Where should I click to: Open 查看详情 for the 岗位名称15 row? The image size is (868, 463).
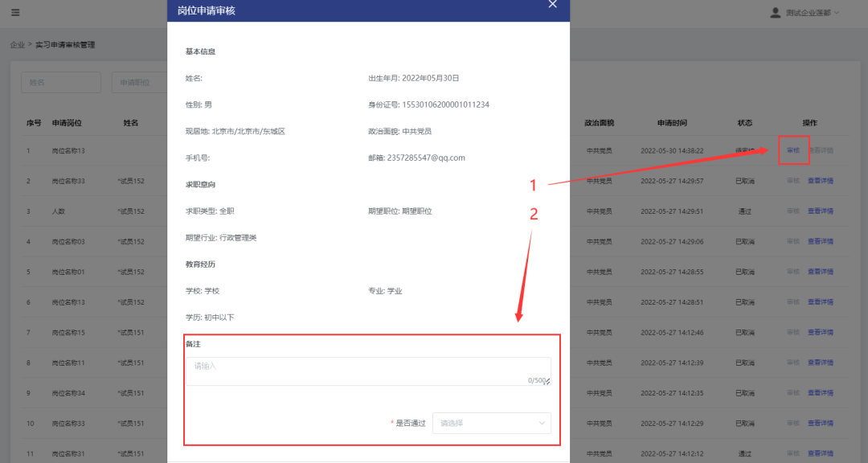tap(820, 331)
